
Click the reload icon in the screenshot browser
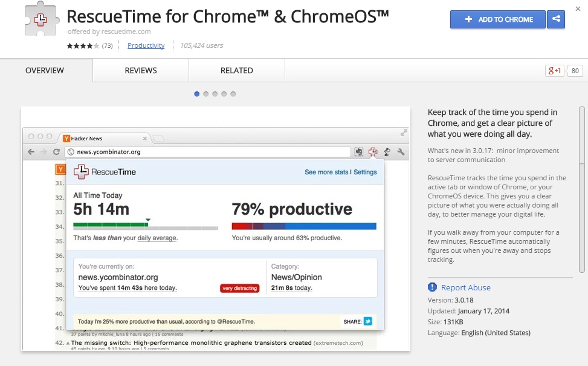[x=56, y=152]
